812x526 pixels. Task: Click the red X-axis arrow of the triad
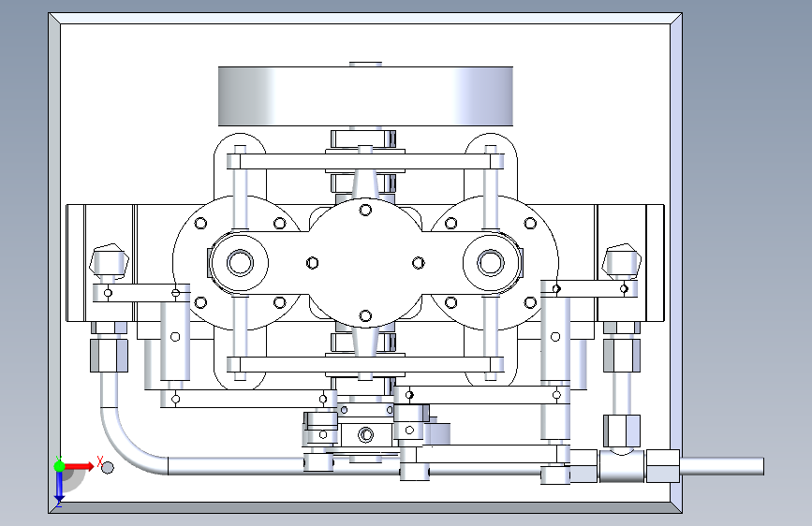[79, 466]
